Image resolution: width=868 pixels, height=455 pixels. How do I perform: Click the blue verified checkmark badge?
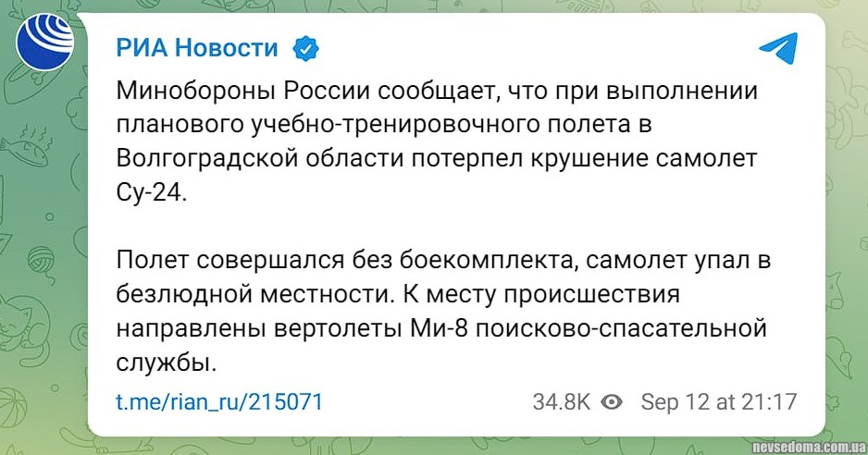(304, 47)
